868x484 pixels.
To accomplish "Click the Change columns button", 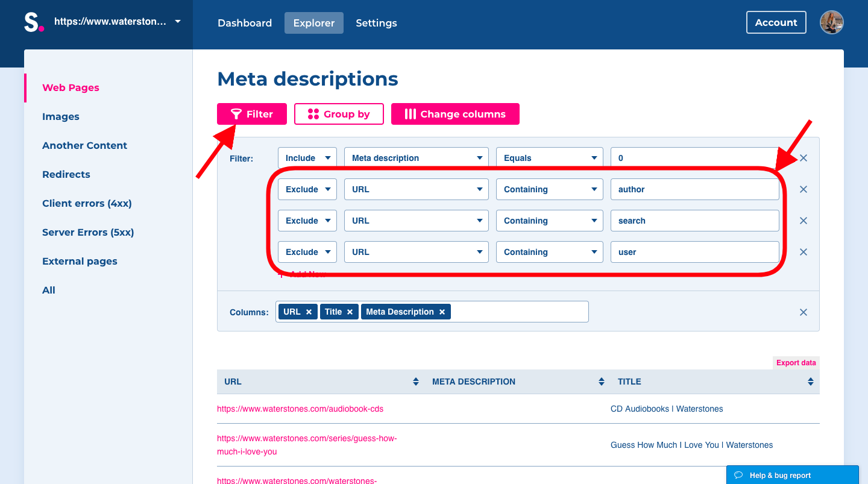I will click(455, 114).
